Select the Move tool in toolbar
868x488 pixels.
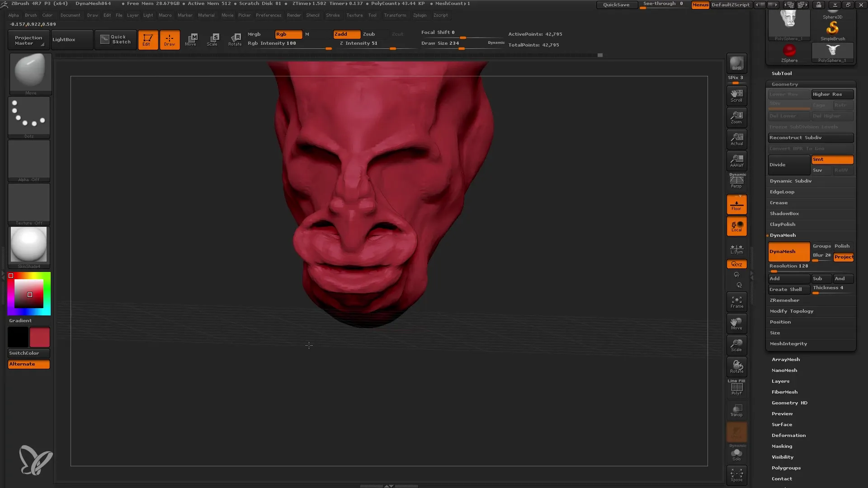point(191,40)
